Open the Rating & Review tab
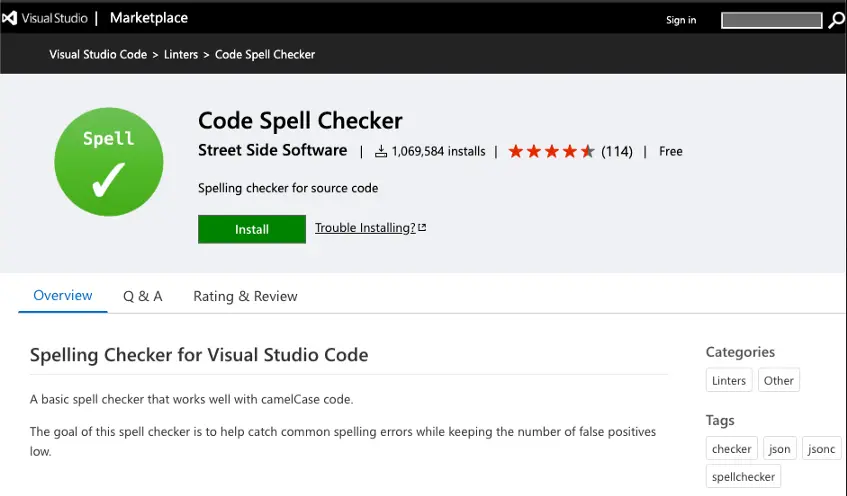Viewport: 847px width, 496px height. coord(245,296)
